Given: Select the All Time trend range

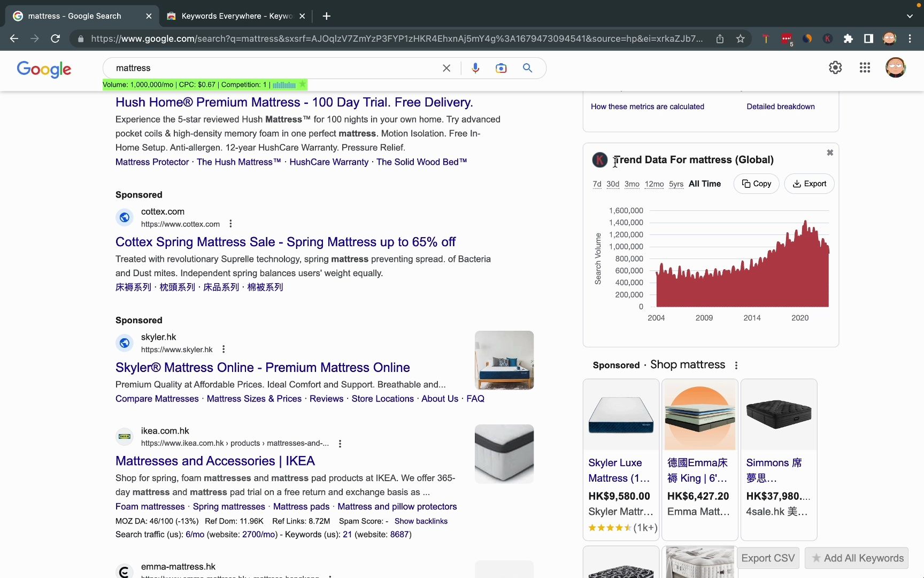Looking at the screenshot, I should 705,184.
